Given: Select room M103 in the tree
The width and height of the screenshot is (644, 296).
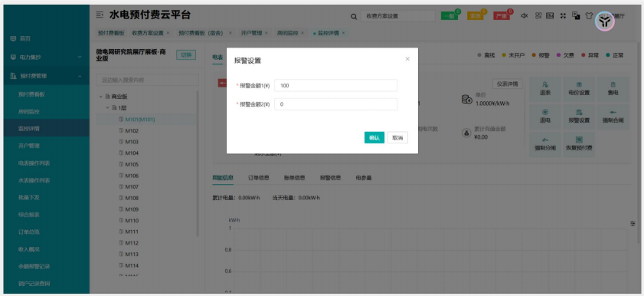Looking at the screenshot, I should pos(132,142).
